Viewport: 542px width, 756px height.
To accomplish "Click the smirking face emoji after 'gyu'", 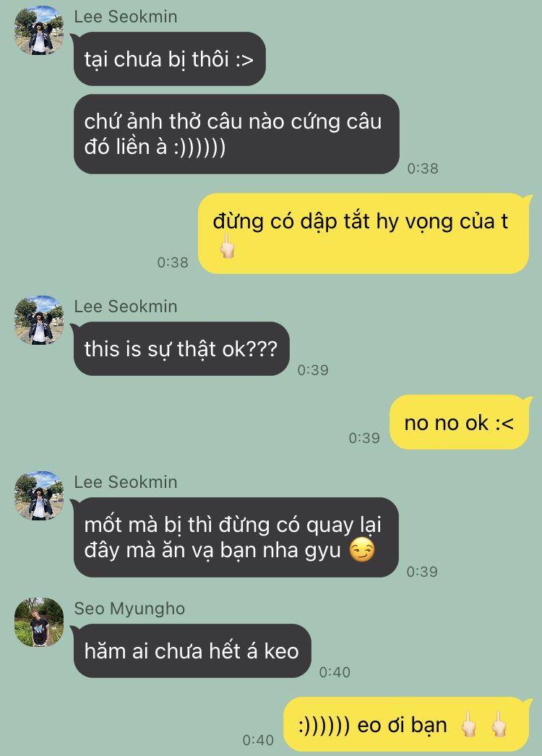I will 361,550.
